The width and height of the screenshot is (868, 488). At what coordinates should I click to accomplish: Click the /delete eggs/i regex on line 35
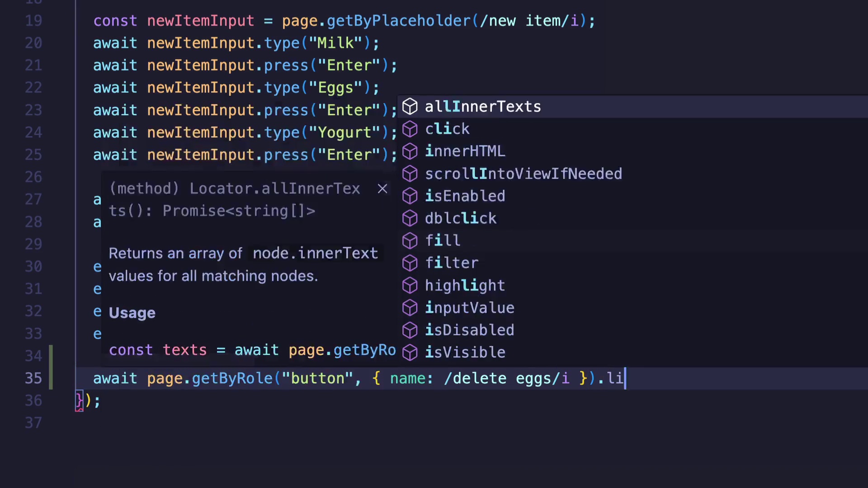(507, 378)
